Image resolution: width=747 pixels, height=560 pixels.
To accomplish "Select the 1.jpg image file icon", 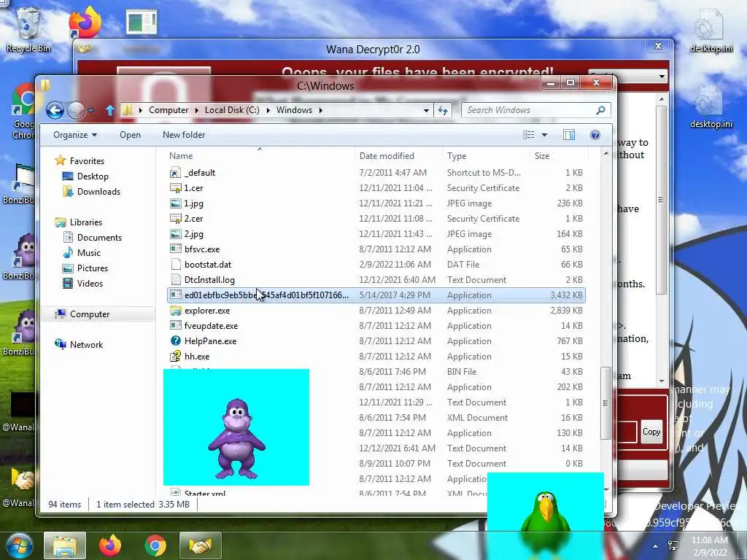I will (175, 203).
